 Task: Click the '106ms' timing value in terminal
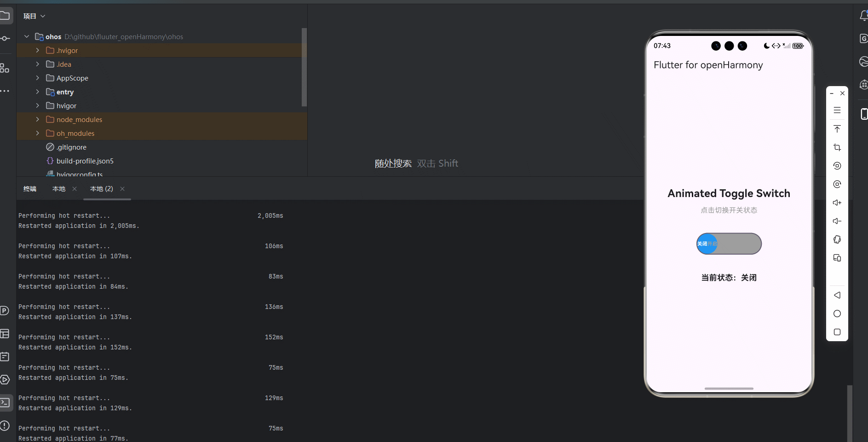274,246
